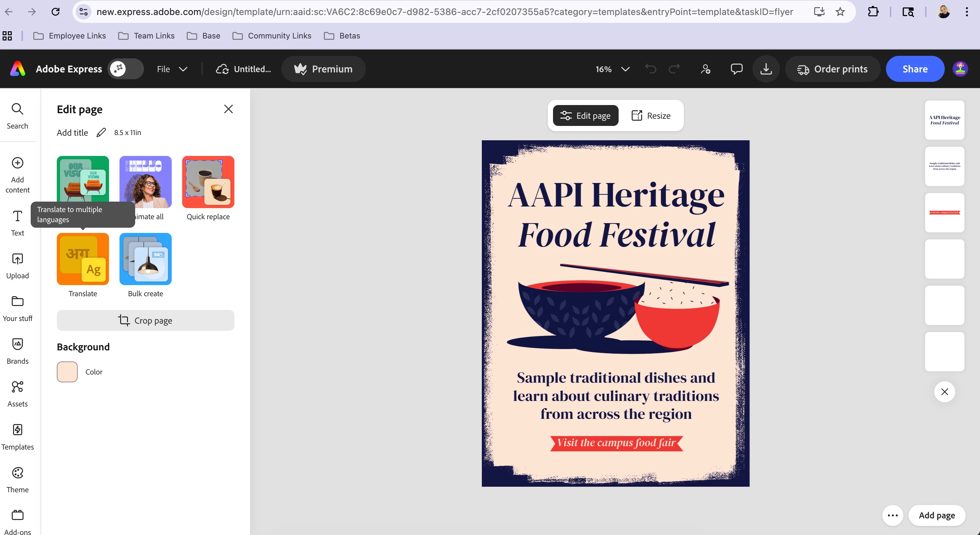Image resolution: width=980 pixels, height=535 pixels.
Task: Toggle the switch beside Adobe Express logo
Action: 126,69
